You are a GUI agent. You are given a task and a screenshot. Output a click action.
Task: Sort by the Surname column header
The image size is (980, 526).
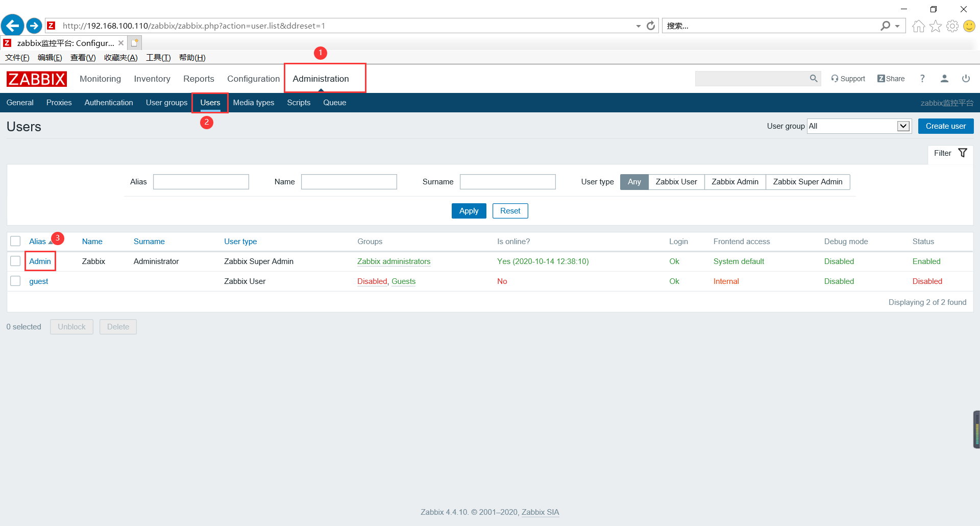tap(149, 242)
